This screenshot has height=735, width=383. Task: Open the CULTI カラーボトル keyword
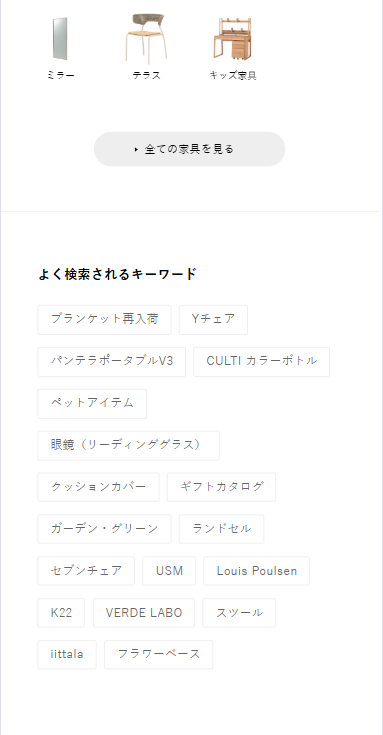point(262,361)
